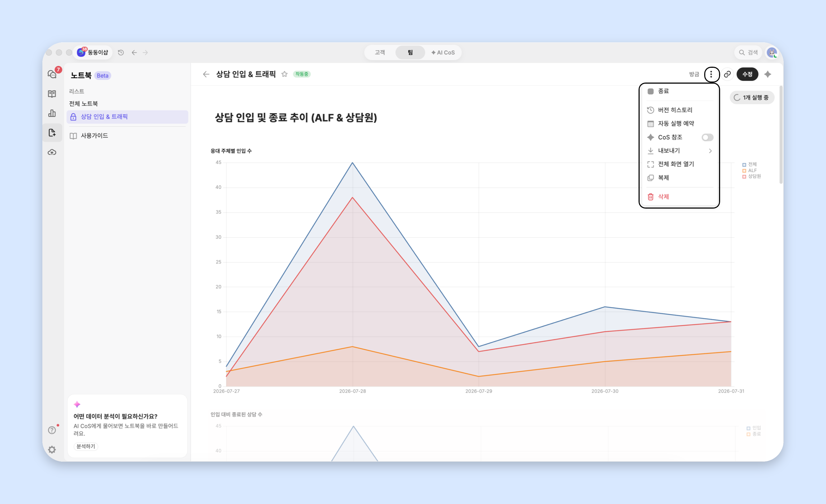The image size is (826, 504).
Task: Click the vertical scrollbar on the right
Action: (x=781, y=135)
